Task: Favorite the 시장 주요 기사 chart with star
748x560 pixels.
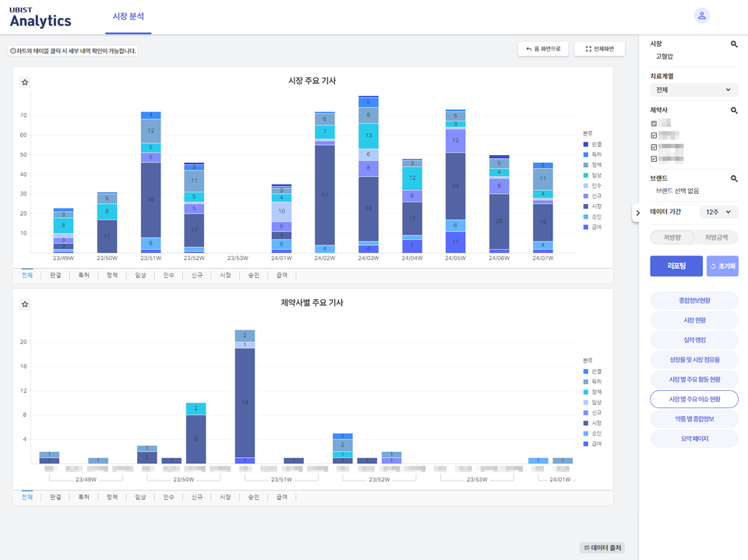Action: click(x=25, y=82)
